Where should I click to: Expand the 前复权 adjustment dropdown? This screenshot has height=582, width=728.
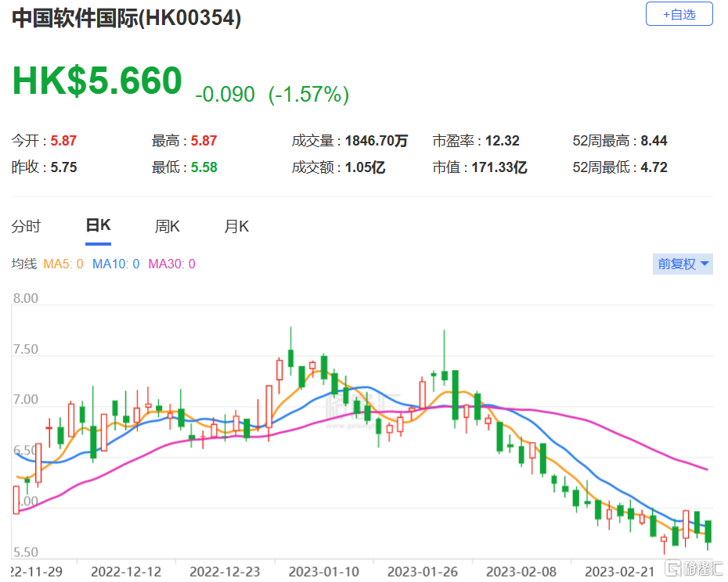click(x=683, y=264)
